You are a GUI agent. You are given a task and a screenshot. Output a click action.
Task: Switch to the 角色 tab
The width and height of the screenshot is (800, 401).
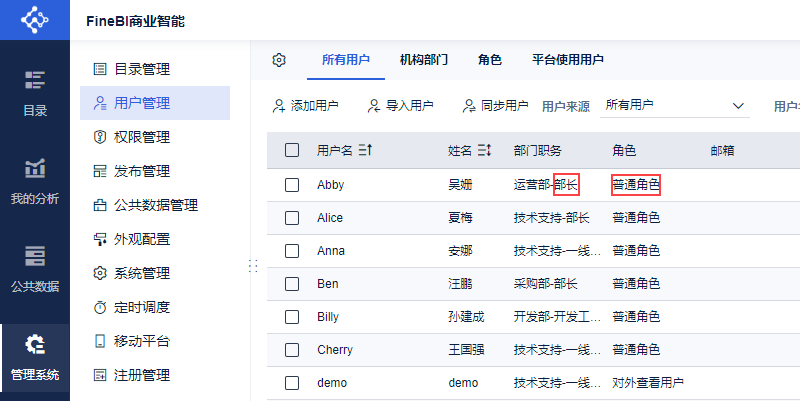[489, 60]
